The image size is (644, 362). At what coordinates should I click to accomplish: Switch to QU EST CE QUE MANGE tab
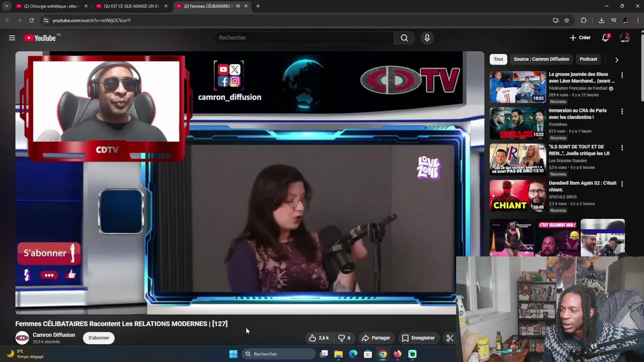(131, 6)
